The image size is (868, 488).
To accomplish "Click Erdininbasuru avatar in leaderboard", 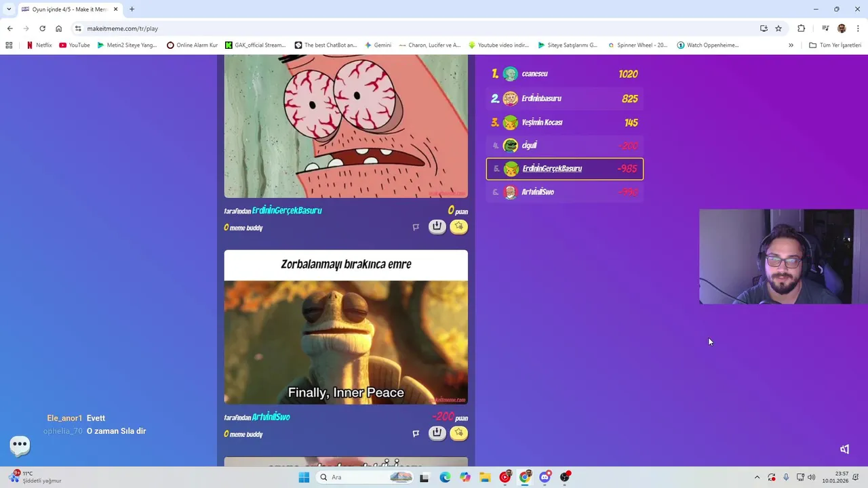I will click(x=511, y=98).
